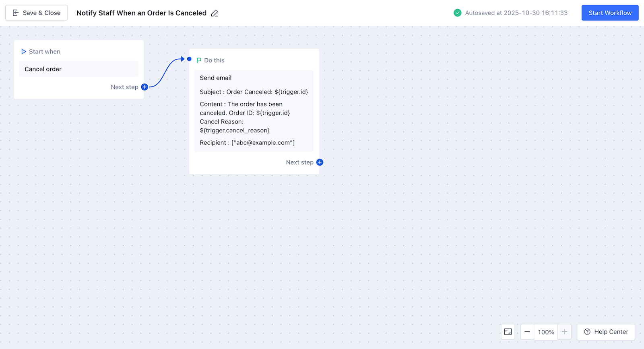Click the Start when play icon

click(x=24, y=51)
